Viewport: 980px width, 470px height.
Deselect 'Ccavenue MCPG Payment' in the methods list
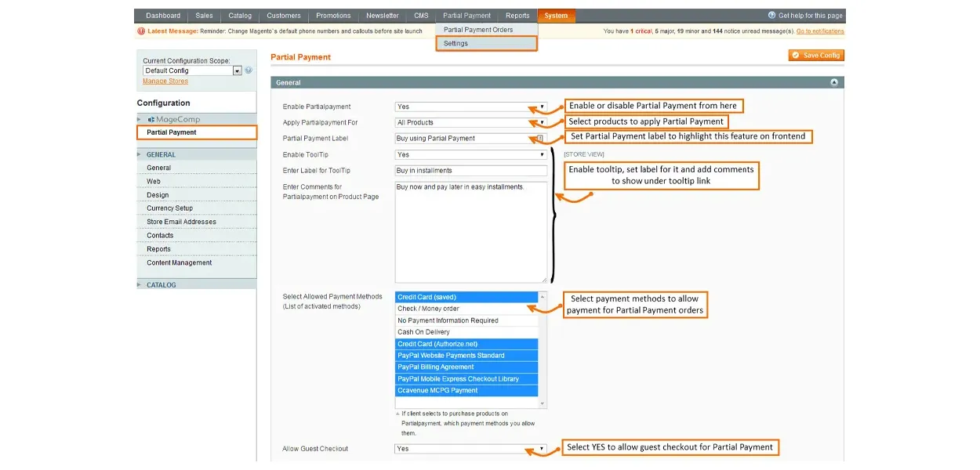tap(466, 390)
